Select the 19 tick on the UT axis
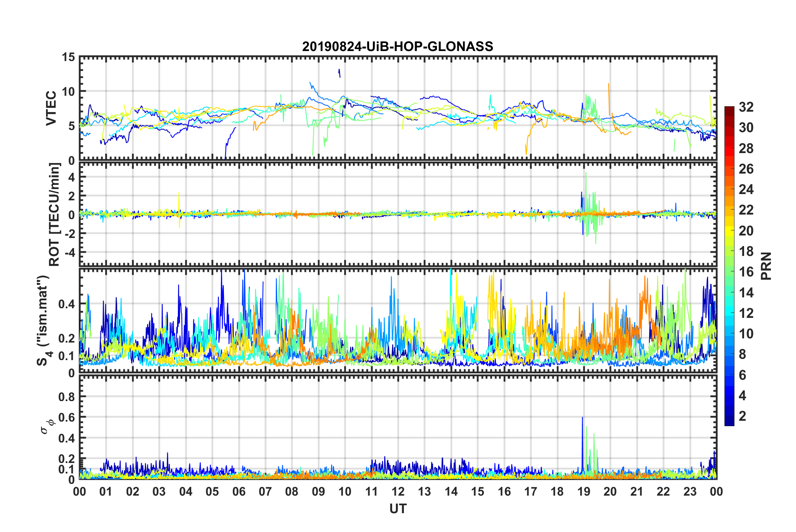 point(583,491)
